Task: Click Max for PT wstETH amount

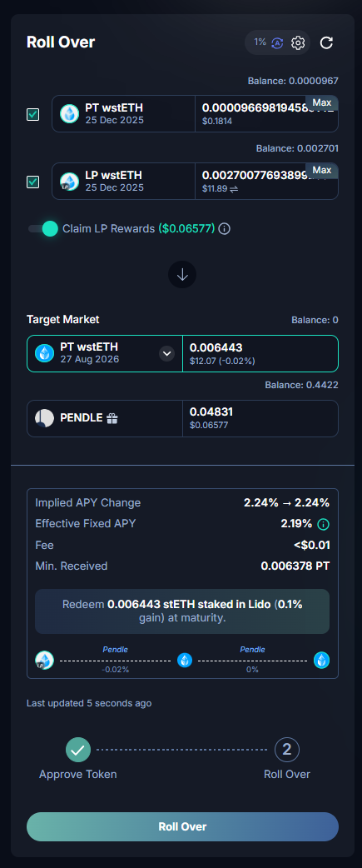Action: [322, 103]
